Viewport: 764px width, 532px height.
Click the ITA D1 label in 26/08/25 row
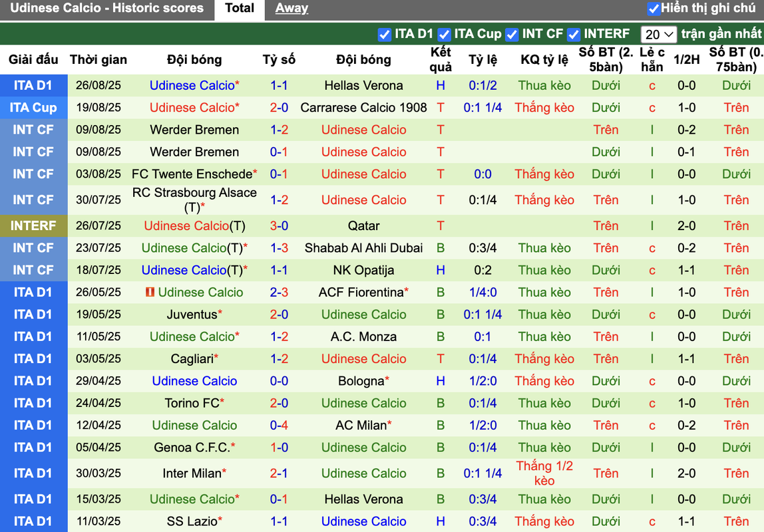point(33,85)
